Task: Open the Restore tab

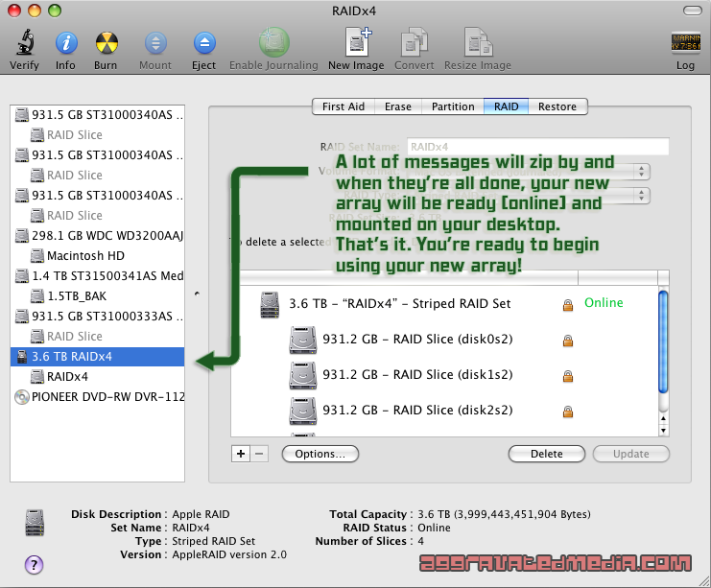Action: click(x=557, y=106)
